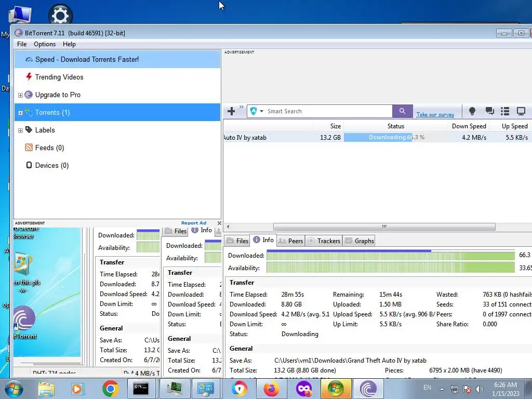
Task: Select the Auto IV by xatab torrent
Action: (x=245, y=137)
